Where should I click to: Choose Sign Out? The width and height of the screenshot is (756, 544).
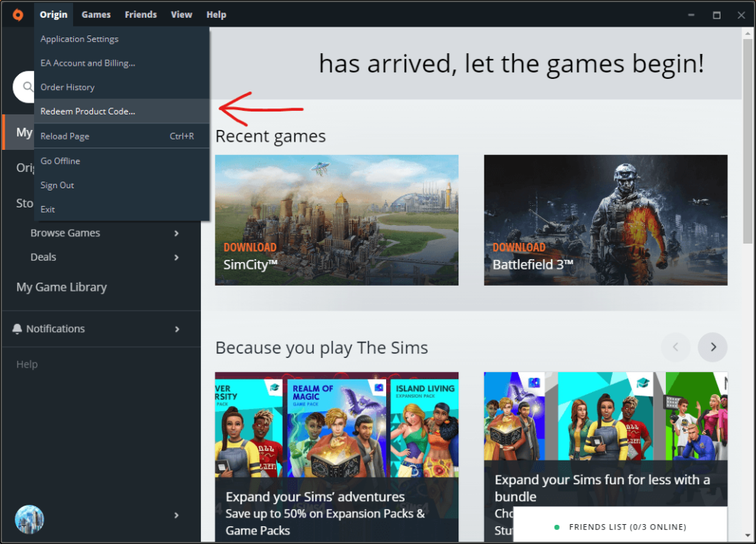(122, 185)
